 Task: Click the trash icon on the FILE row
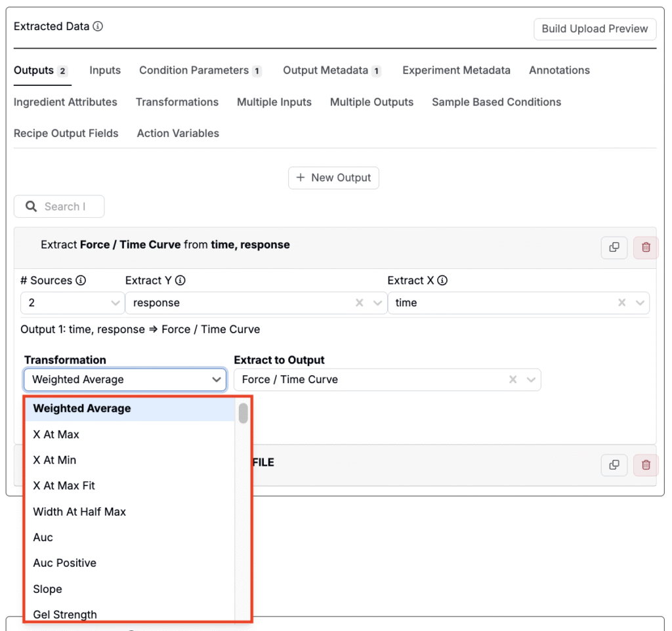[646, 464]
